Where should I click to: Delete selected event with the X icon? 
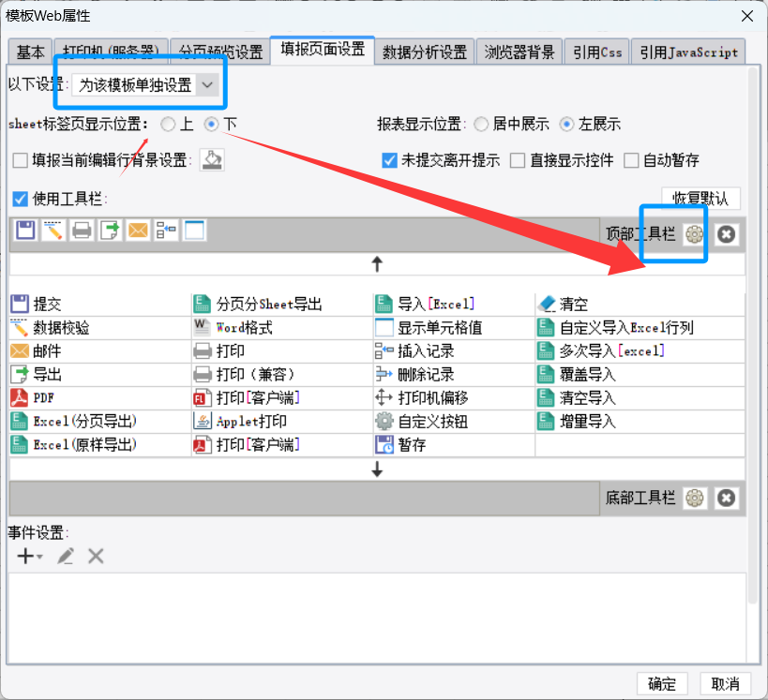[96, 556]
